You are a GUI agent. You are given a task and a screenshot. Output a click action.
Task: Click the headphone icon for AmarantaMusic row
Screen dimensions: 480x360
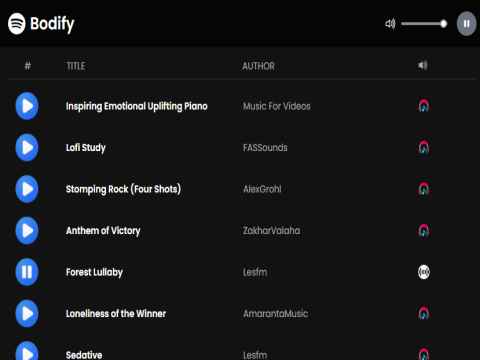coord(424,313)
